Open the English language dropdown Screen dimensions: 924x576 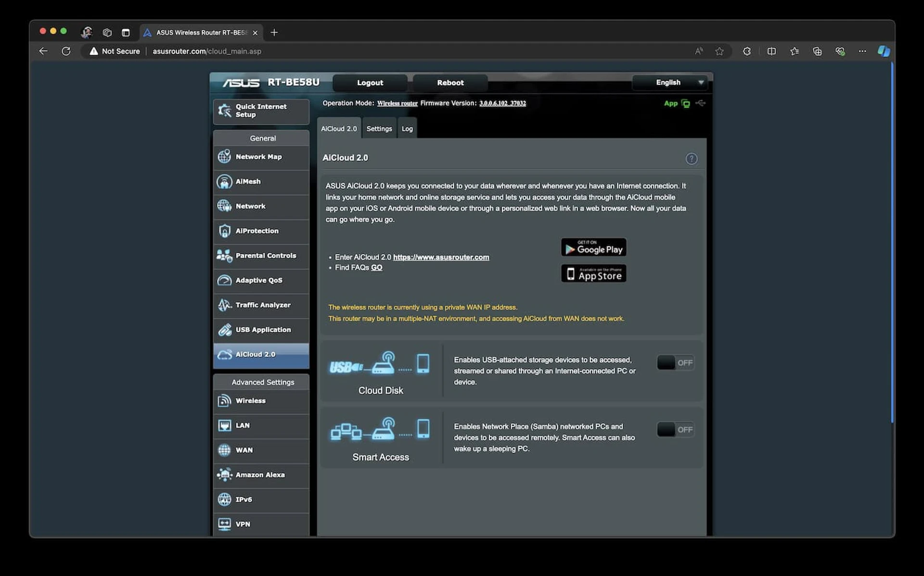click(670, 82)
